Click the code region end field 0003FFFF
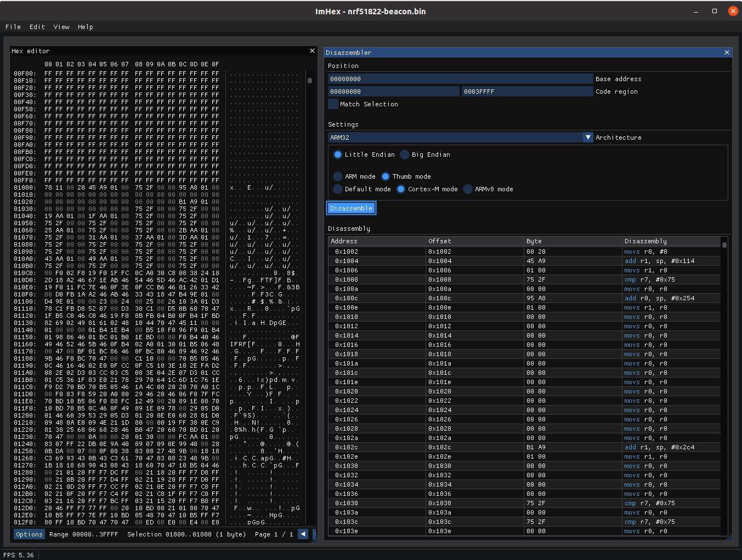The image size is (742, 560). tap(526, 92)
